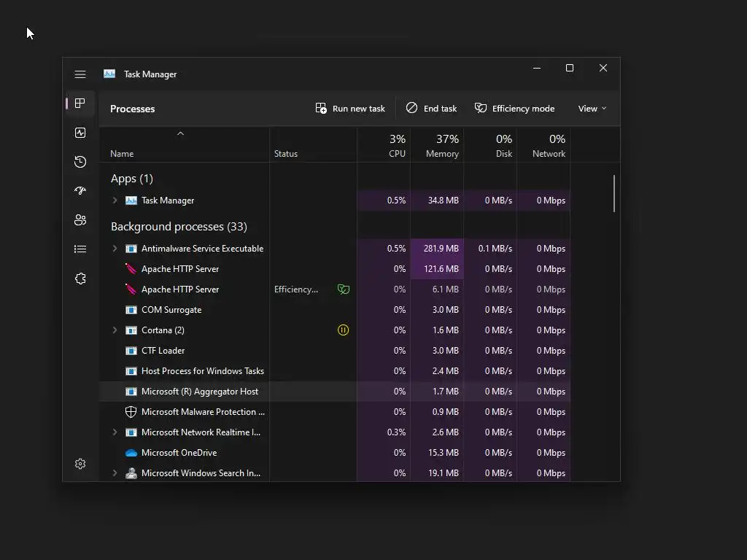This screenshot has height=560, width=747.
Task: Select the Microsoft (R) Aggregator Host row
Action: [334, 392]
